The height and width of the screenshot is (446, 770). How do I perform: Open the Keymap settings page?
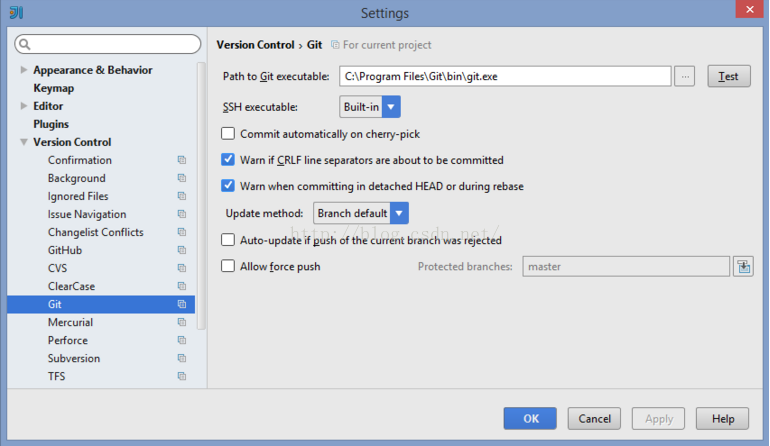(x=53, y=88)
